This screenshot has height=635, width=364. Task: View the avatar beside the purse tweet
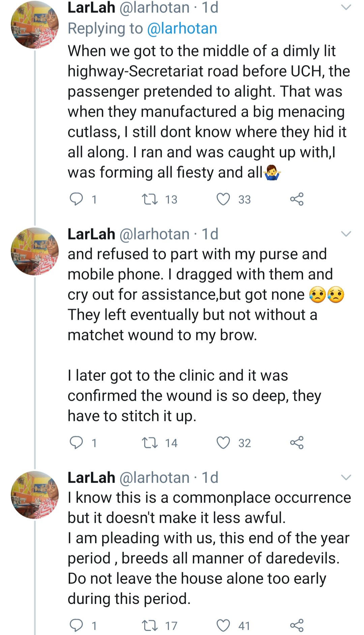coord(35,251)
